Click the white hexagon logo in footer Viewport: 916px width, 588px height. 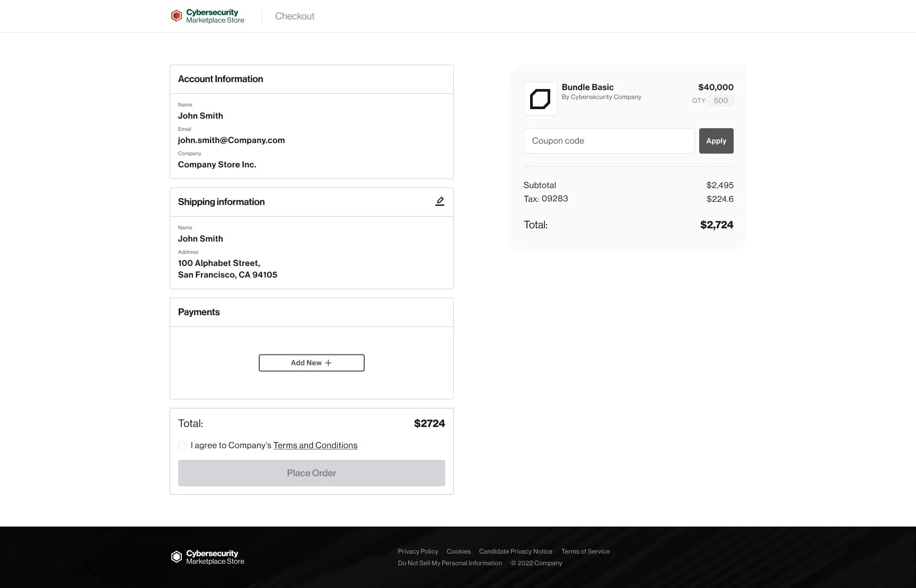tap(177, 557)
